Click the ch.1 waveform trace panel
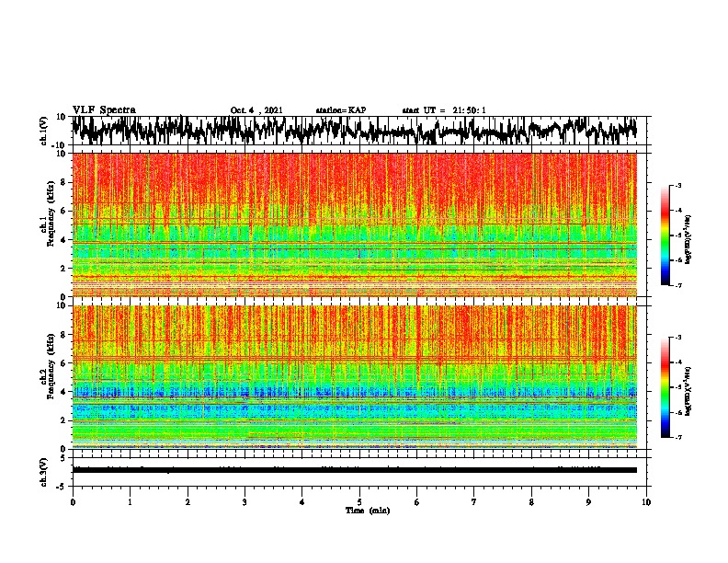The height and width of the screenshot is (563, 728). tap(359, 131)
